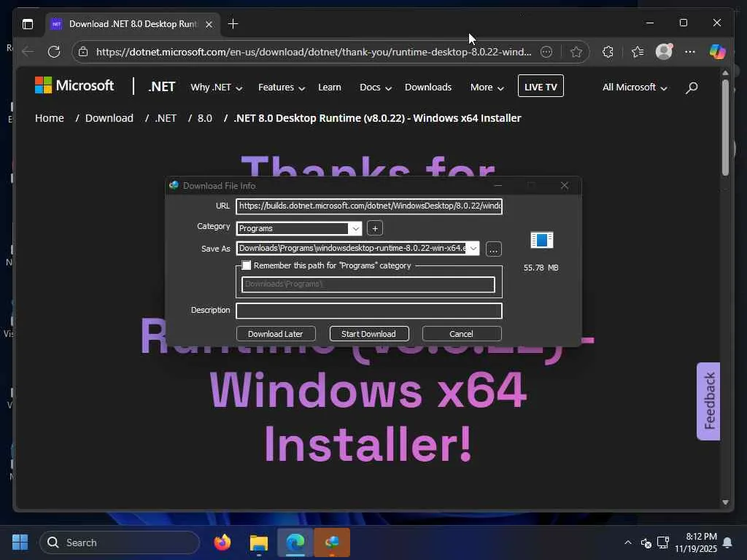Open the notifications bell icon
Image resolution: width=747 pixels, height=560 pixels.
[728, 542]
